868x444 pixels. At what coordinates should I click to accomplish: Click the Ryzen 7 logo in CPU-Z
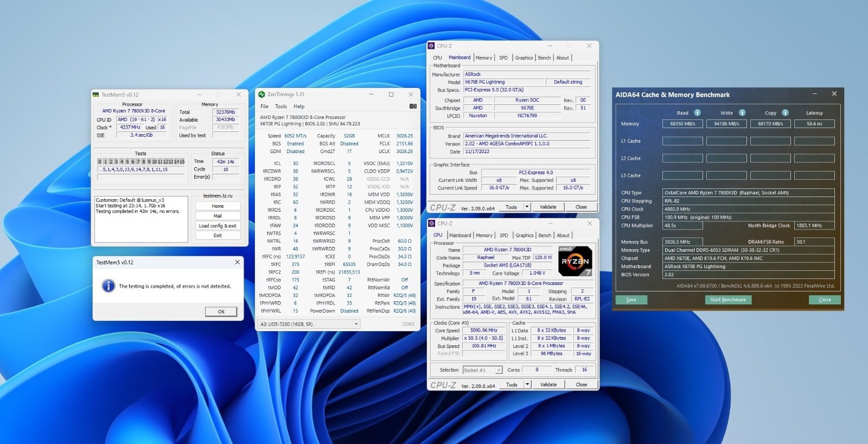(x=575, y=261)
